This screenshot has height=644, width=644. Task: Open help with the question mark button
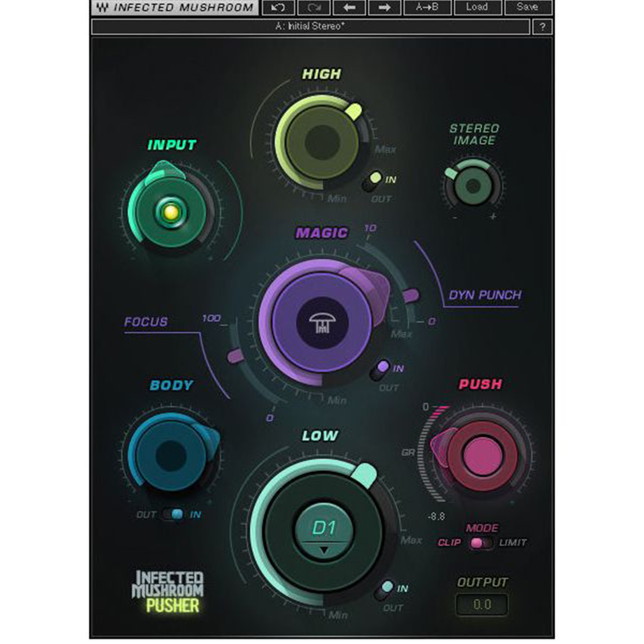pyautogui.click(x=542, y=27)
